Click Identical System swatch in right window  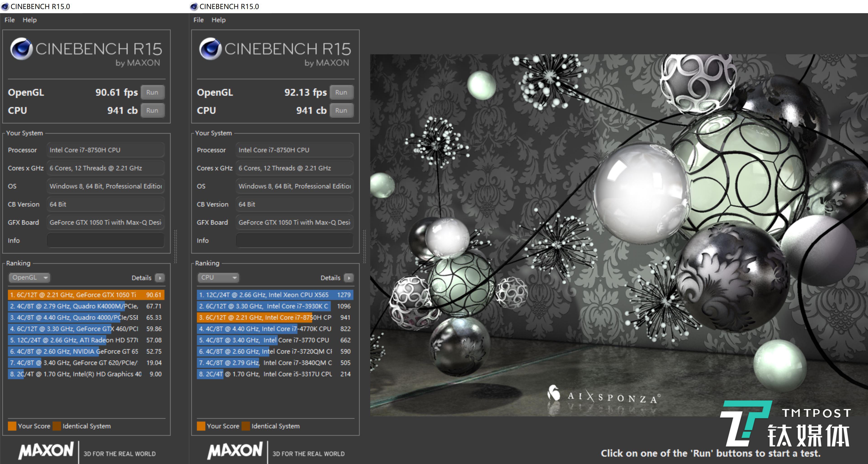point(246,426)
